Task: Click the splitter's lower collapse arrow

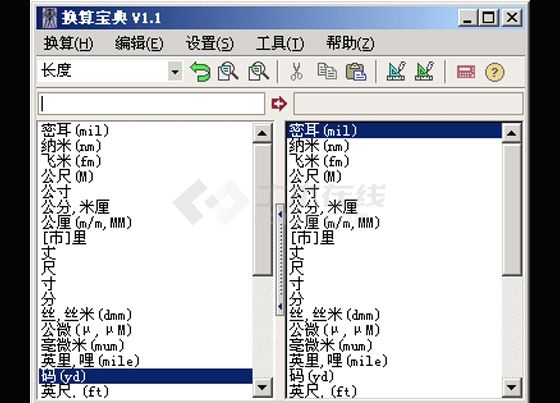Action: (280, 306)
